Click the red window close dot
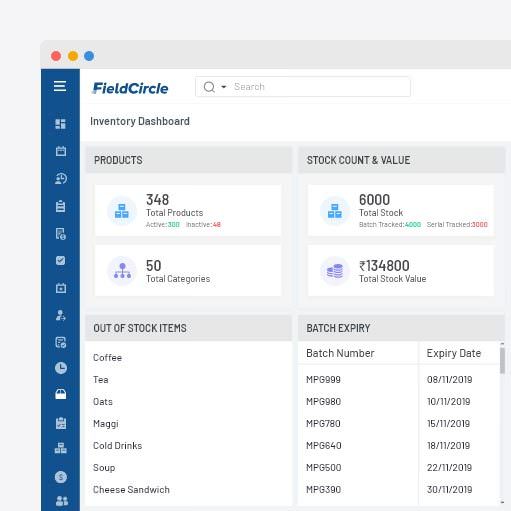Image resolution: width=511 pixels, height=511 pixels. pyautogui.click(x=56, y=56)
